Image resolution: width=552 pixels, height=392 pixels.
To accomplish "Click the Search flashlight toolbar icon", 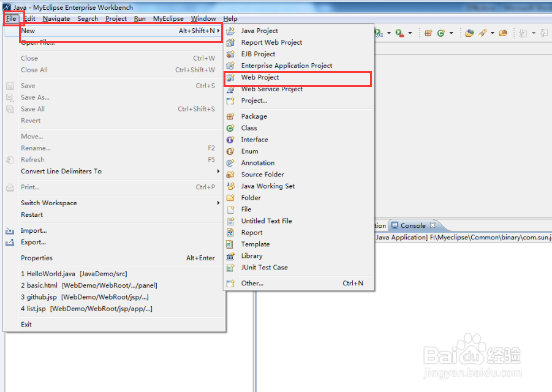I will 482,33.
